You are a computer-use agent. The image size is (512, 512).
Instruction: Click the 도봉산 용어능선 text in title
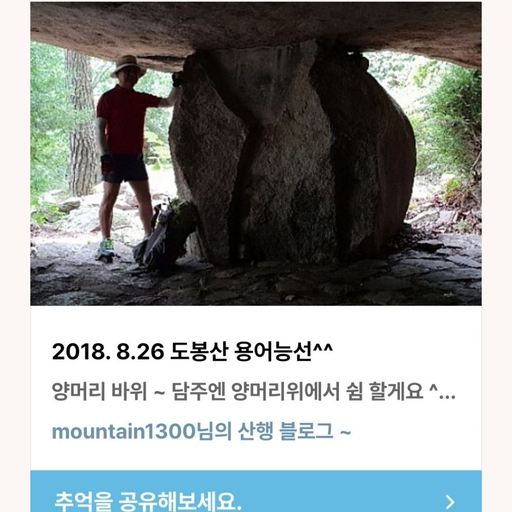240,352
